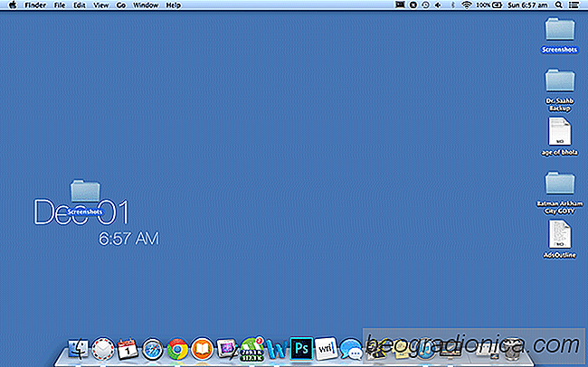Click the Bluetooth status icon

click(x=452, y=5)
